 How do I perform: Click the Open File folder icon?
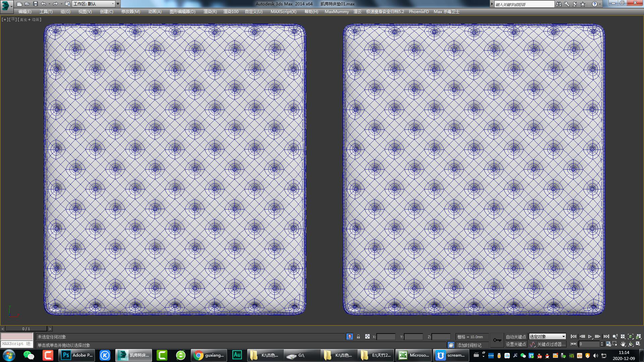point(27,4)
